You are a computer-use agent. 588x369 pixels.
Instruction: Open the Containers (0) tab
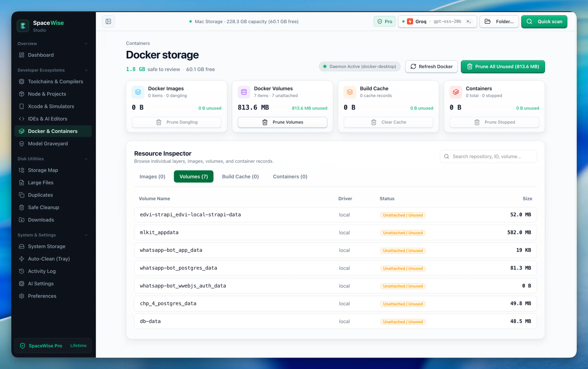tap(290, 176)
